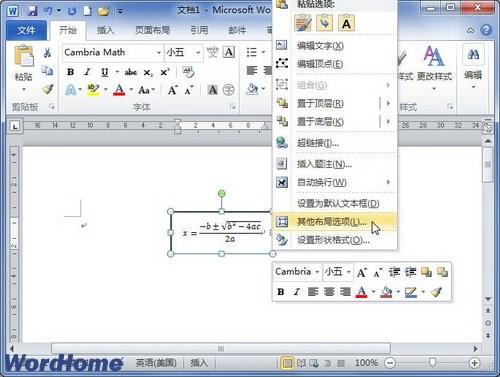Switch to the 页面布局 ribbon tab
The image size is (500, 377).
point(152,30)
